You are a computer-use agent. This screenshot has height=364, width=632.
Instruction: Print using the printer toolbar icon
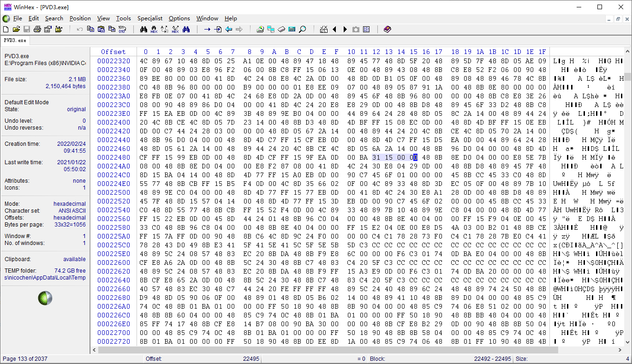click(37, 29)
